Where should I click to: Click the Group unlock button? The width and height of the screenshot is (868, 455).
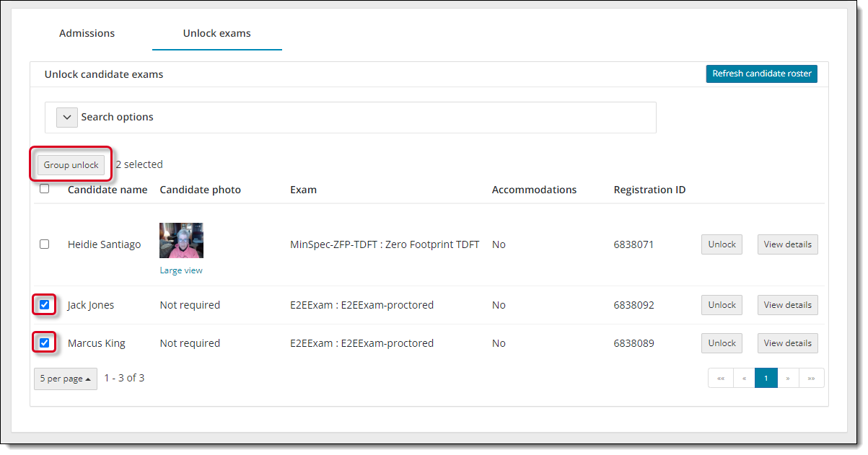click(71, 165)
